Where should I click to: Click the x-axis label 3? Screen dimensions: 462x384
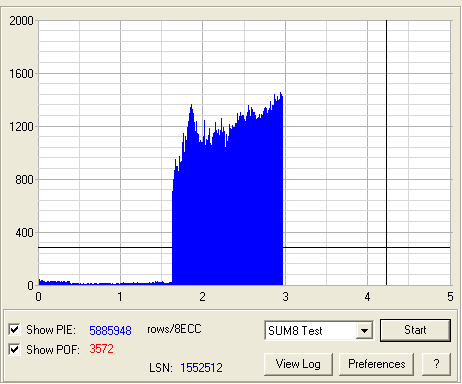[285, 297]
